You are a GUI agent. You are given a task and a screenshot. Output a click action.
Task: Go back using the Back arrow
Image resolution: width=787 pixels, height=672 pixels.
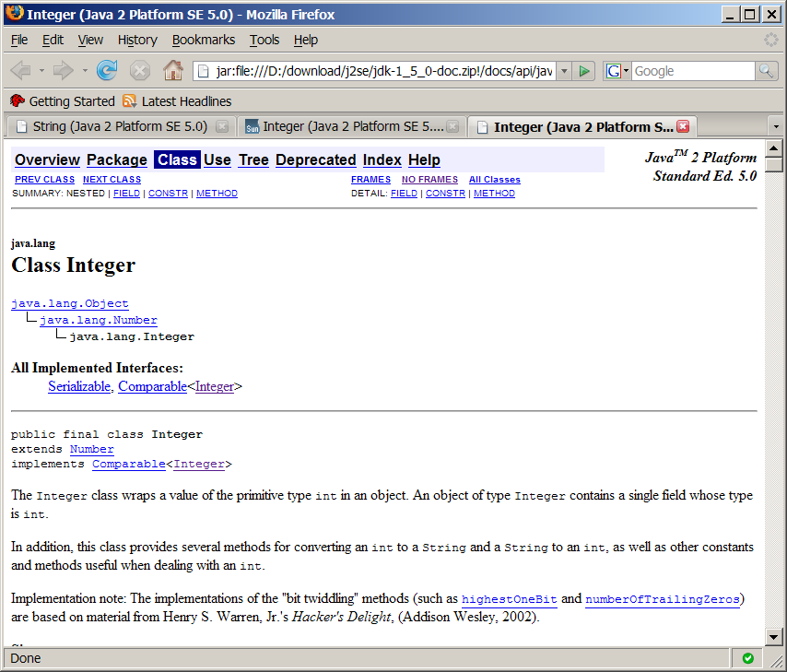coord(21,70)
